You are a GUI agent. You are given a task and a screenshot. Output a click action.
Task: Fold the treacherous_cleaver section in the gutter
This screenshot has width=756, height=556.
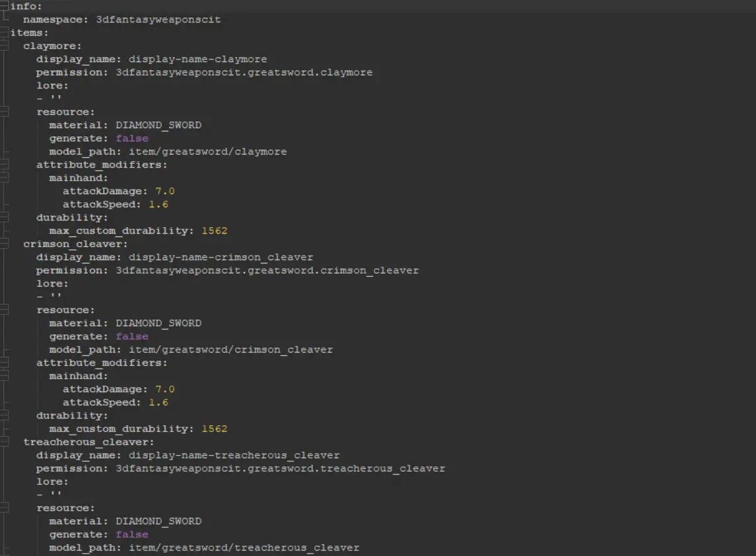coord(4,442)
